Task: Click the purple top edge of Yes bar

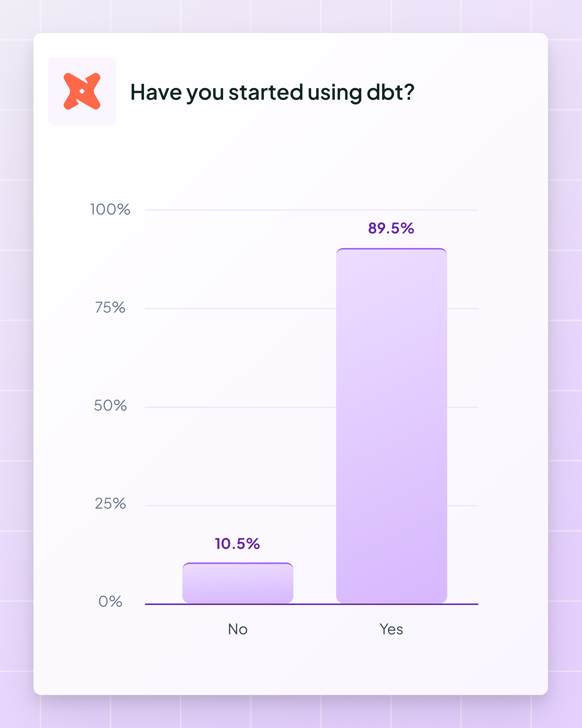Action: pyautogui.click(x=391, y=249)
